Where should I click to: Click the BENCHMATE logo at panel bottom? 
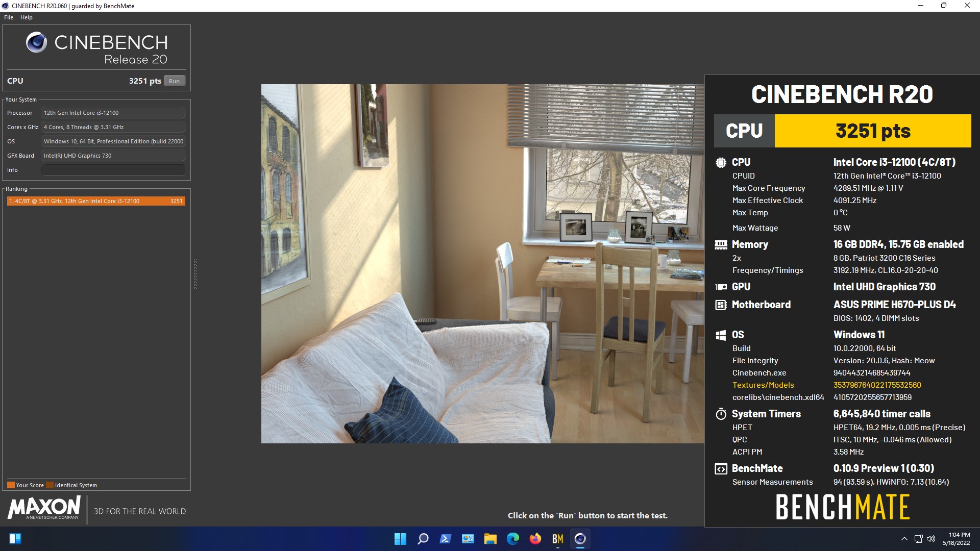(x=842, y=507)
